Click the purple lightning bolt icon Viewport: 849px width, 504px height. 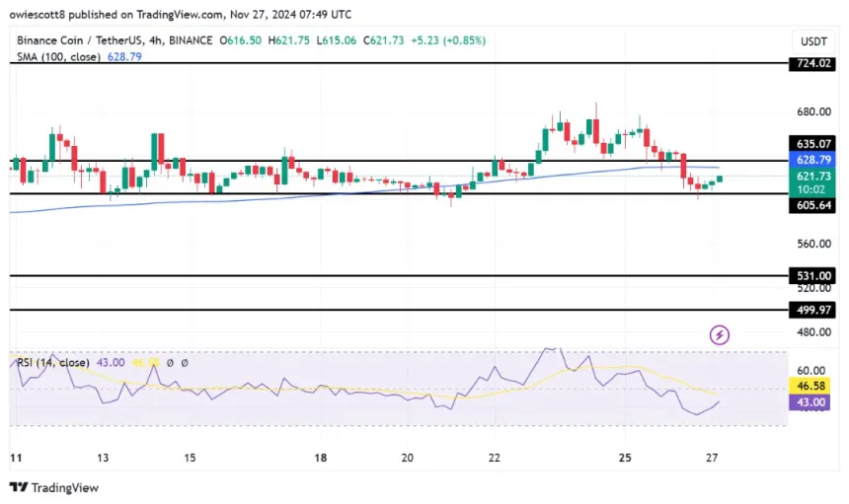coord(720,335)
